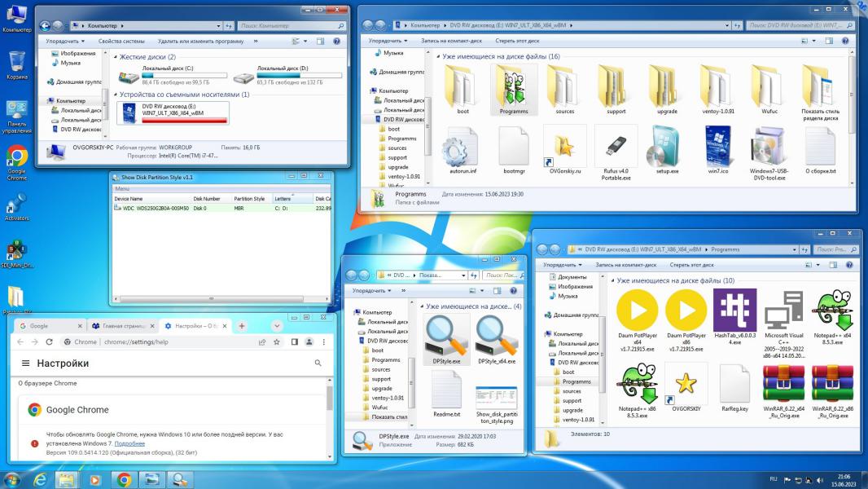The height and width of the screenshot is (489, 868).
Task: Open view options dropdown in top DVD window
Action: click(813, 41)
